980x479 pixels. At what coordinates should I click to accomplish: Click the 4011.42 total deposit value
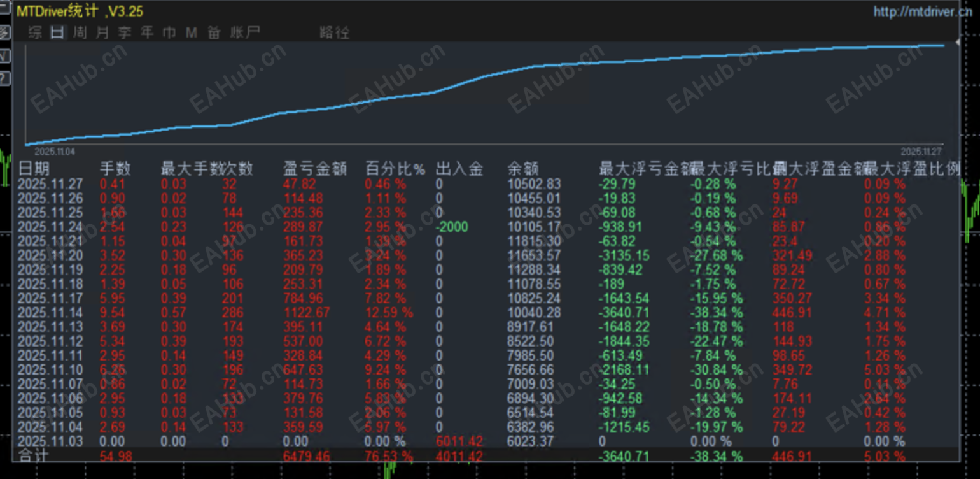point(459,456)
